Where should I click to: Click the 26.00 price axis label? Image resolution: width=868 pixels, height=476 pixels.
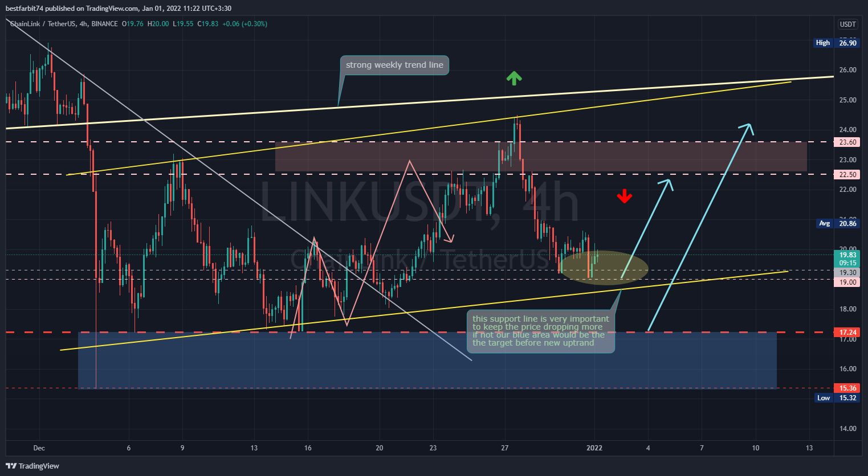(x=847, y=70)
